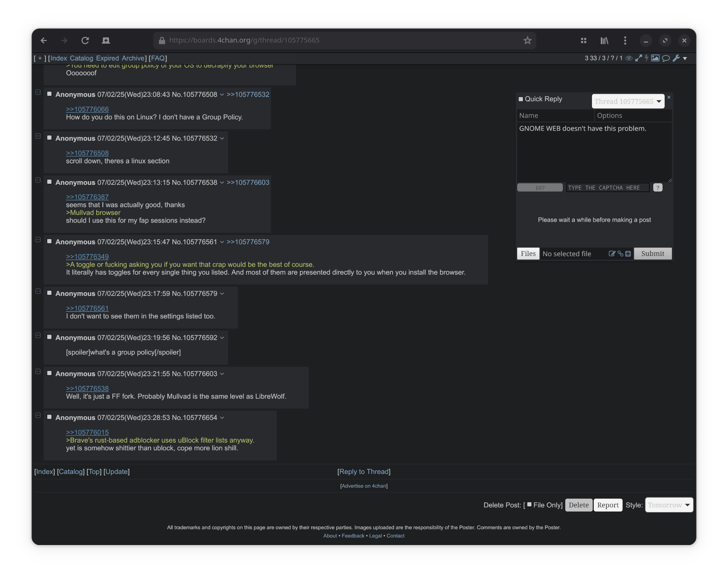
Task: Click the captcha input field
Action: pos(608,188)
